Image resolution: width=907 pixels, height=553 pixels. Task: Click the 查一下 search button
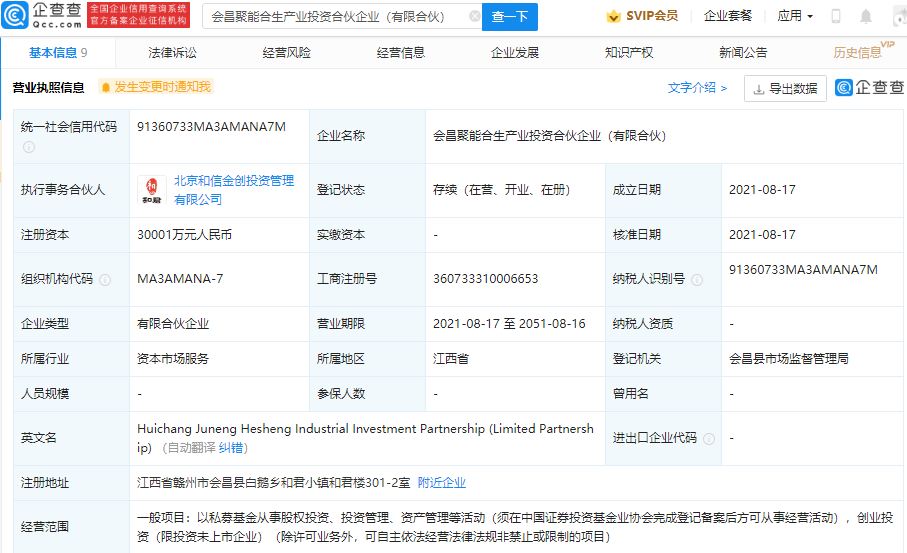point(510,17)
